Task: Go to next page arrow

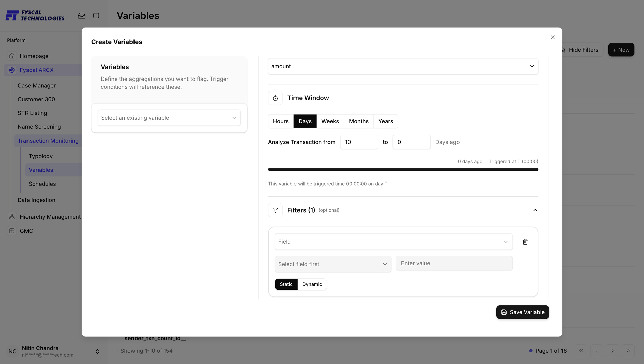Action: pyautogui.click(x=612, y=351)
